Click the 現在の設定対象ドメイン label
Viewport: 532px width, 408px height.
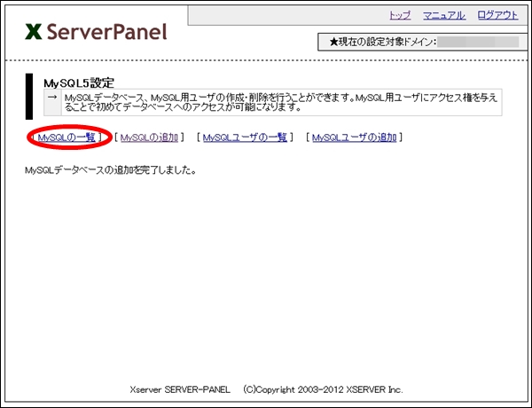(383, 42)
